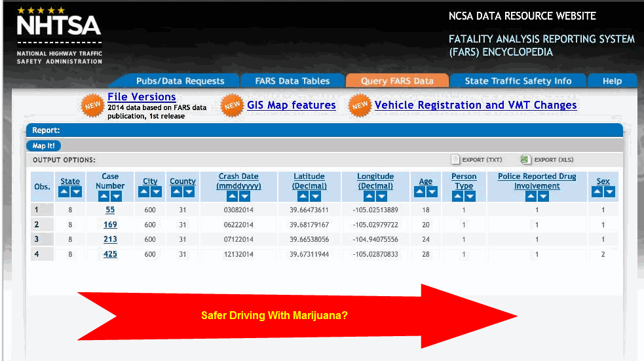This screenshot has height=361, width=644.
Task: Click Police Reported Drug Involvement header
Action: click(537, 181)
